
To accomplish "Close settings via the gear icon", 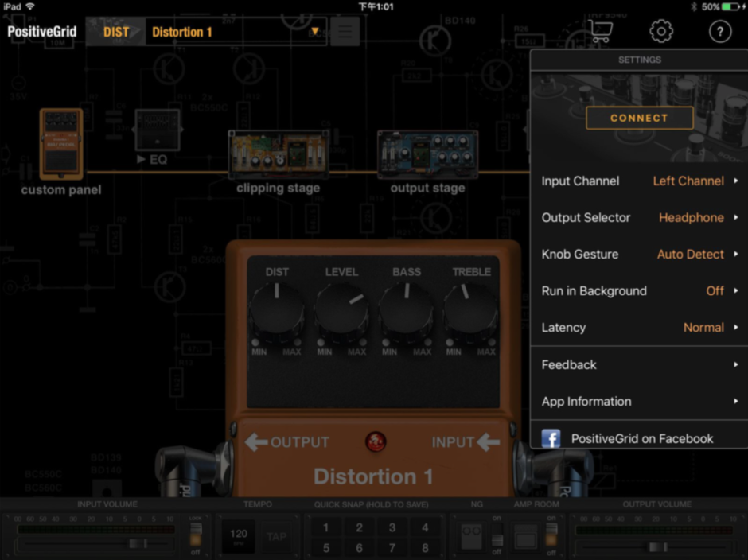I will click(x=661, y=32).
